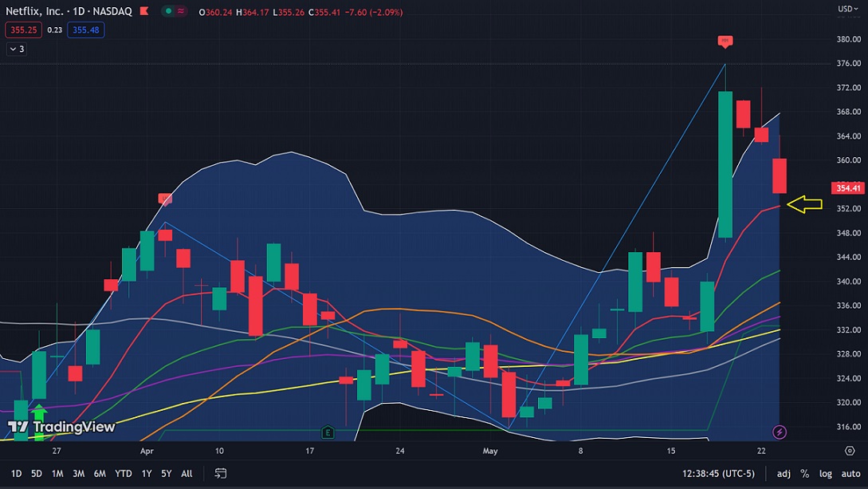
Task: Click the yellow arrow annotation
Action: 804,204
